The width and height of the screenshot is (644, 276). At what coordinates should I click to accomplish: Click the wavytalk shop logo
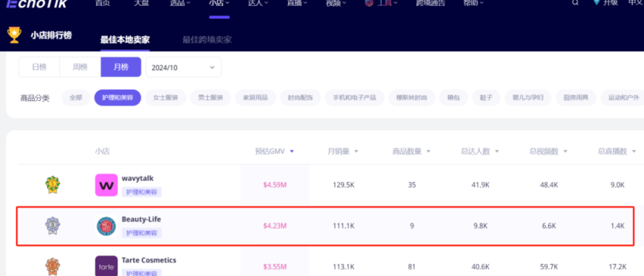[x=106, y=185]
